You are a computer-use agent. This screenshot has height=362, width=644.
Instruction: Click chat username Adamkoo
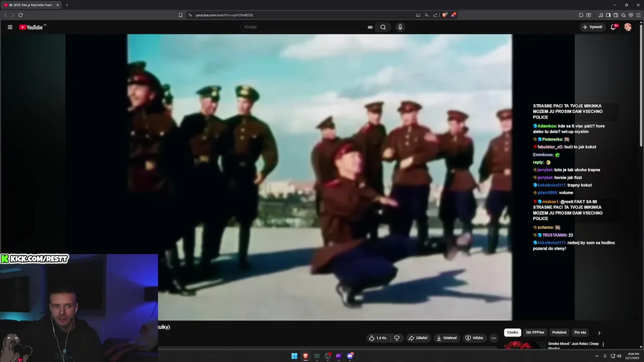[x=547, y=126]
